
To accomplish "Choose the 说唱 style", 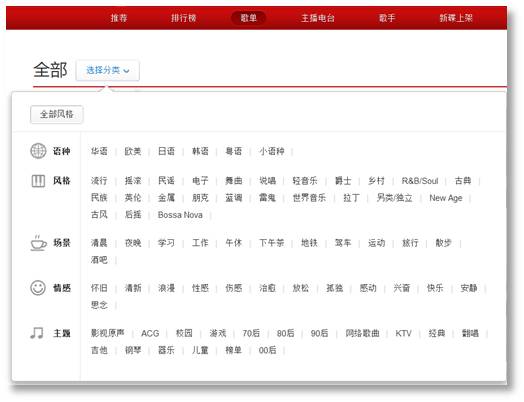I will click(x=267, y=181).
